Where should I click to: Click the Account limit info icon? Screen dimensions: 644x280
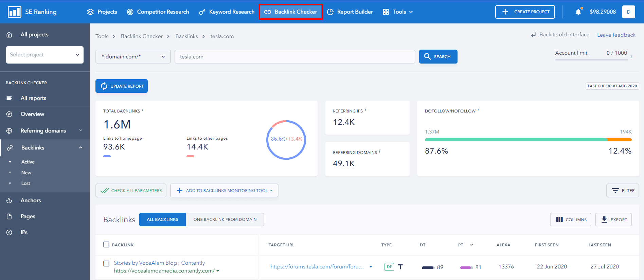631,56
